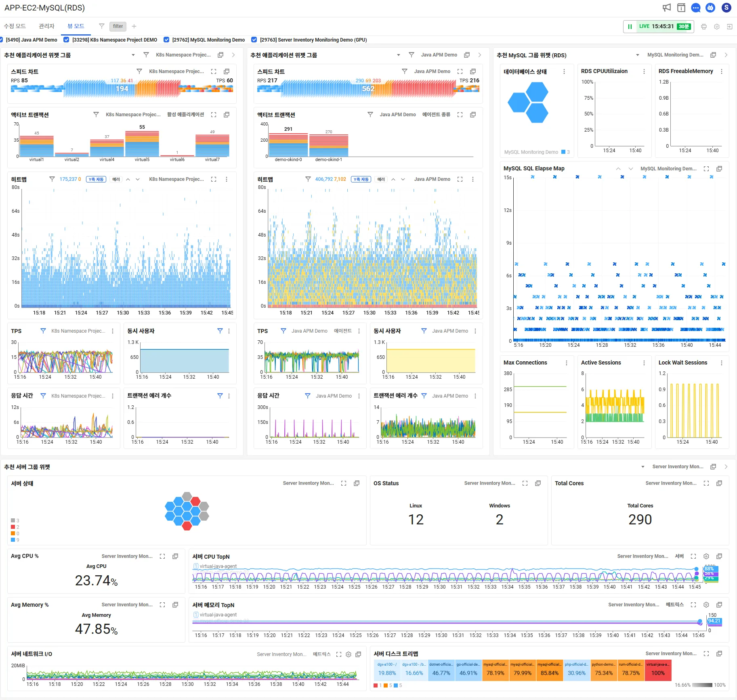Switch to 수정 모드 tab
Image resolution: width=737 pixels, height=700 pixels.
pyautogui.click(x=15, y=26)
